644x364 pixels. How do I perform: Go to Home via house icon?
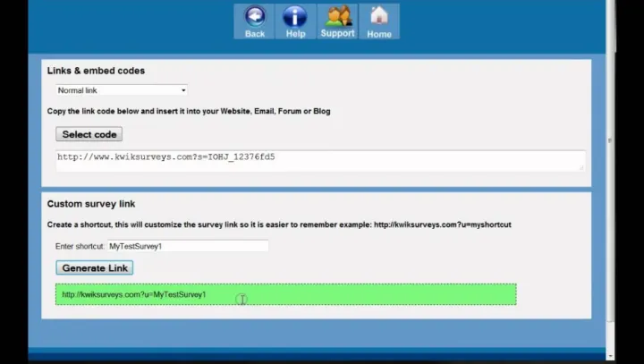coord(379,16)
